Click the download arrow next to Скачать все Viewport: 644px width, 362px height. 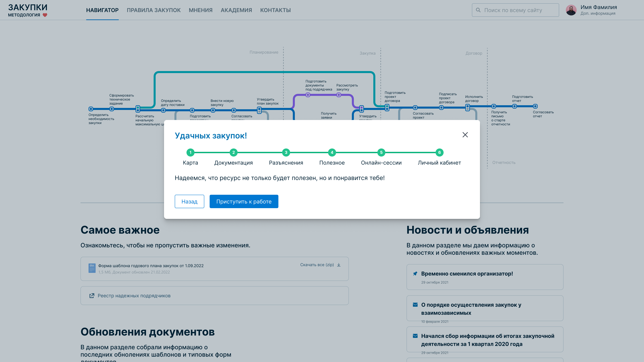coord(339,265)
